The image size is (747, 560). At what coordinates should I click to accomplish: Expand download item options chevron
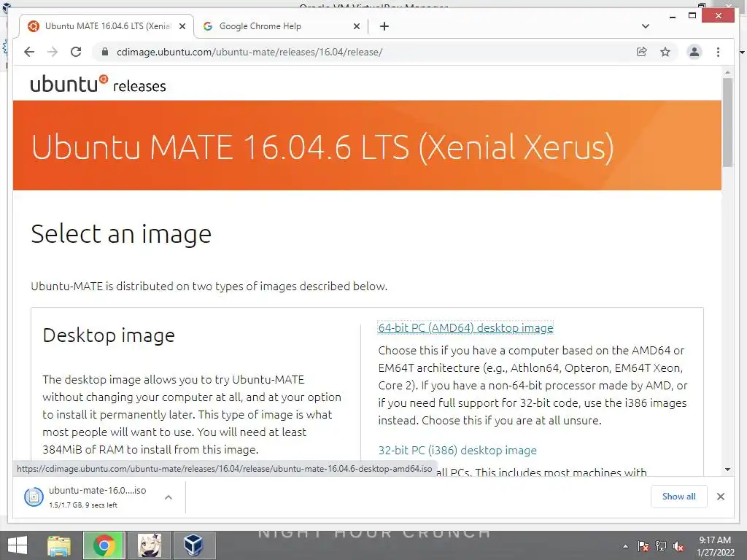point(169,497)
